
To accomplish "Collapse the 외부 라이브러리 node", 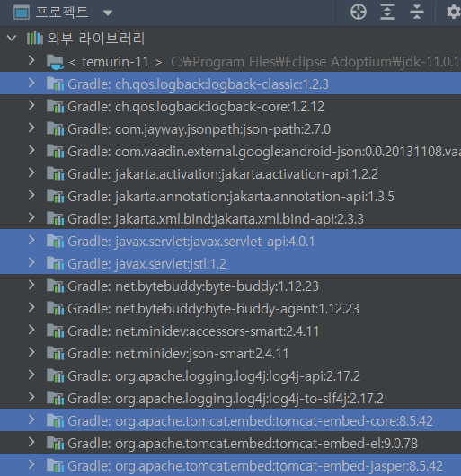I will point(12,39).
